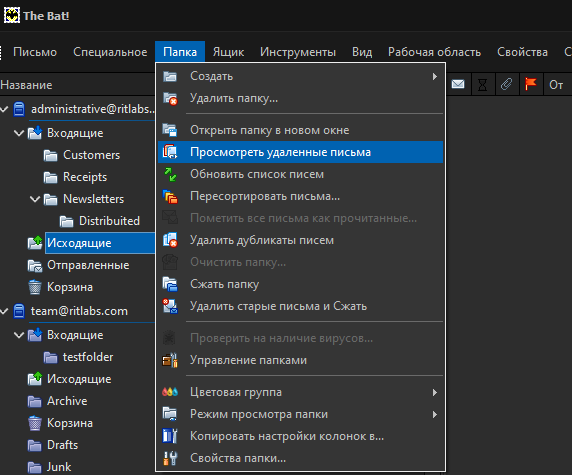Click the trash icon of Корзина under administrative account

(x=35, y=287)
